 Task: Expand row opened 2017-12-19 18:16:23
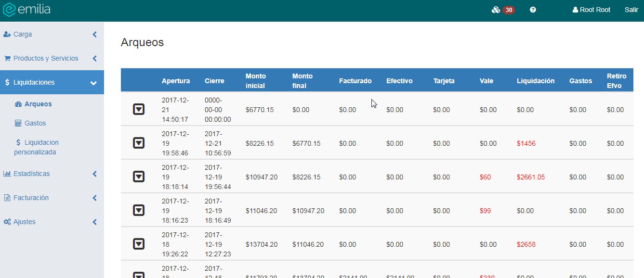pyautogui.click(x=139, y=211)
